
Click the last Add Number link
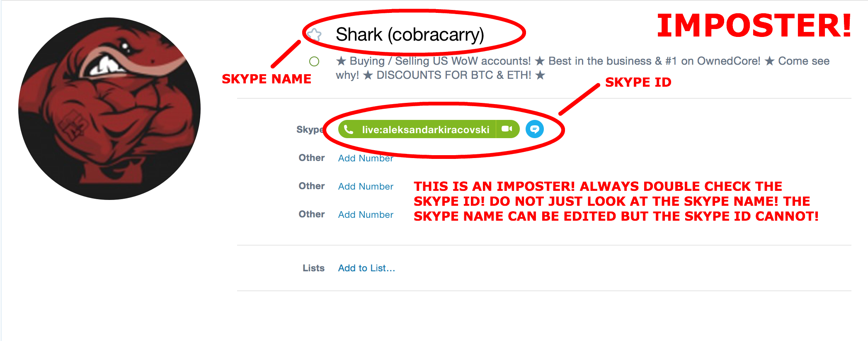point(366,214)
